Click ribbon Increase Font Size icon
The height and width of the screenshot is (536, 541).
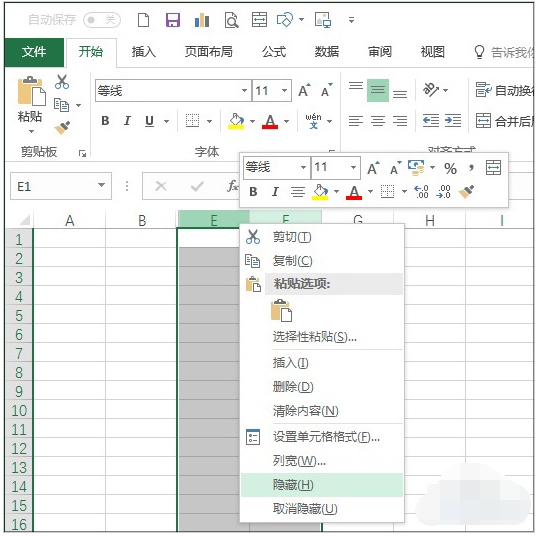pyautogui.click(x=304, y=90)
